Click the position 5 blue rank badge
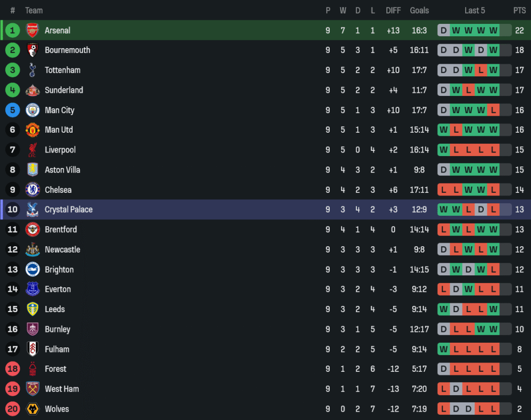This screenshot has width=531, height=420. point(12,110)
